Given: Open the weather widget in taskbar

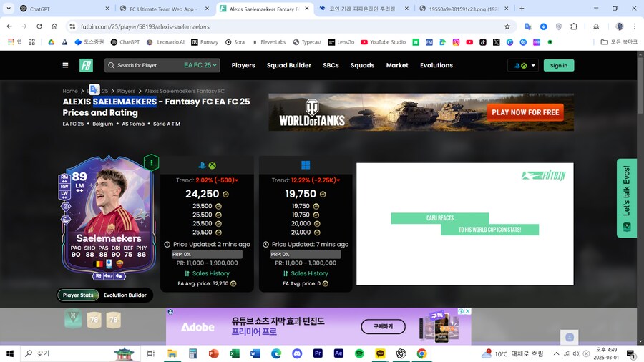Looking at the screenshot, I should click(513, 353).
